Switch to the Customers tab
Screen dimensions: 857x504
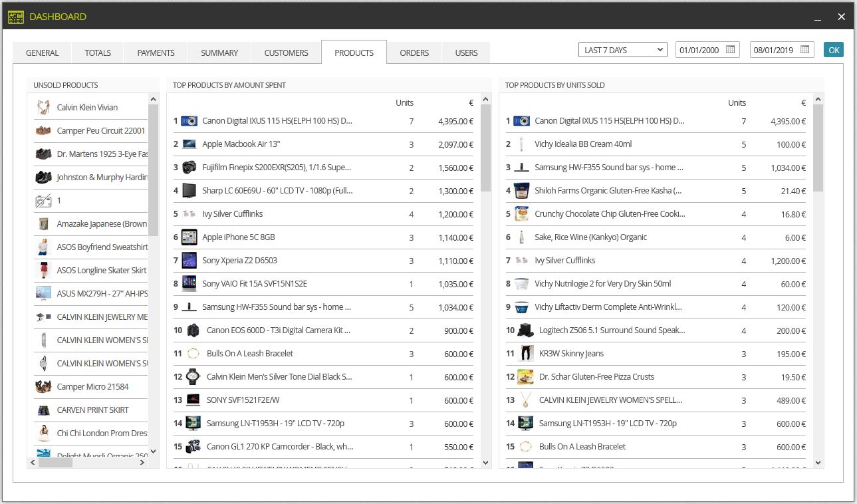click(286, 53)
